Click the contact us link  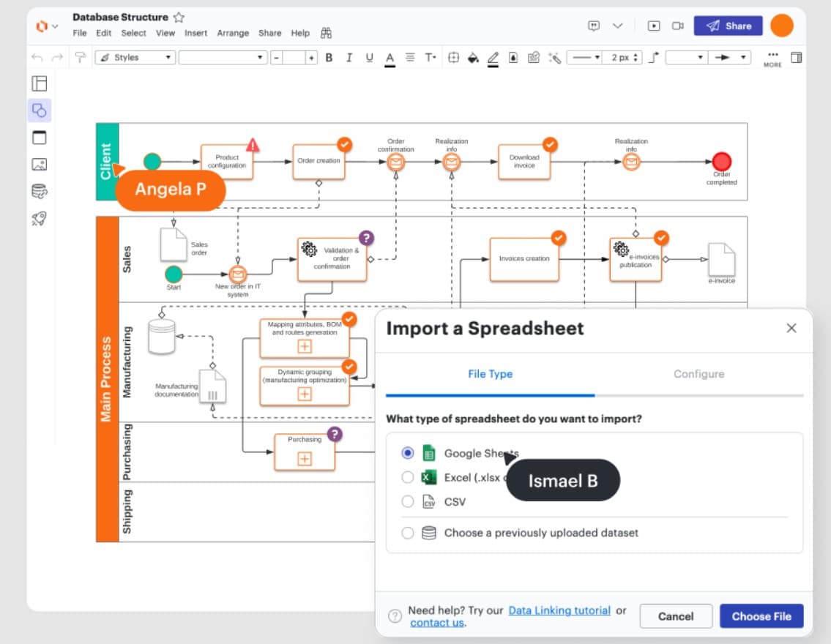point(437,623)
